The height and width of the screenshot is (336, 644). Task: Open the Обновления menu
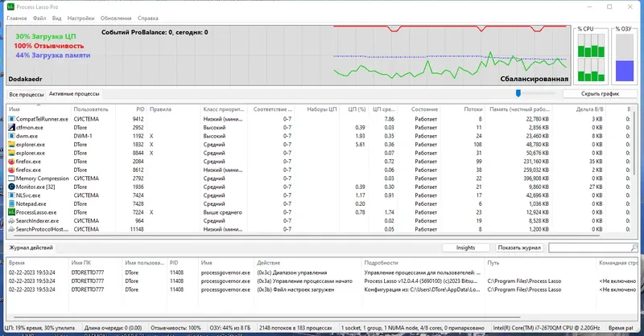(116, 18)
